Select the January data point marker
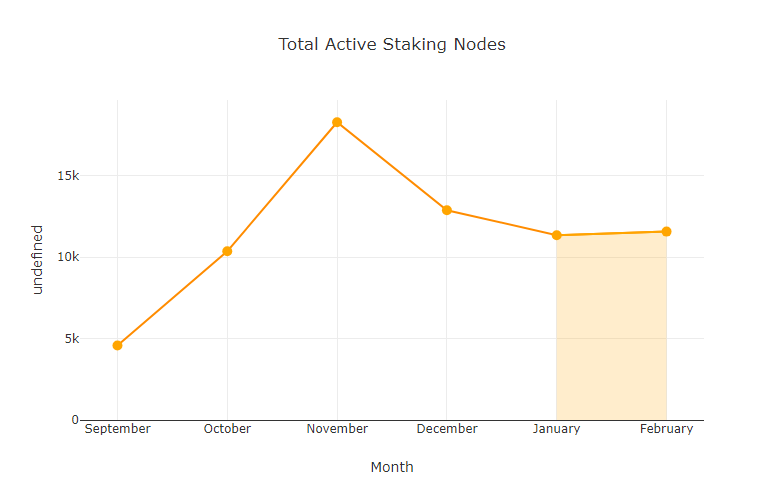Screen dimensions: 784x500 pos(556,235)
